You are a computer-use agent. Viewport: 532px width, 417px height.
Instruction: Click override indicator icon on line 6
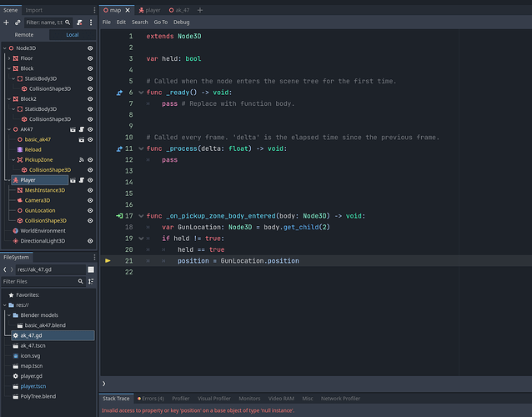pyautogui.click(x=119, y=93)
